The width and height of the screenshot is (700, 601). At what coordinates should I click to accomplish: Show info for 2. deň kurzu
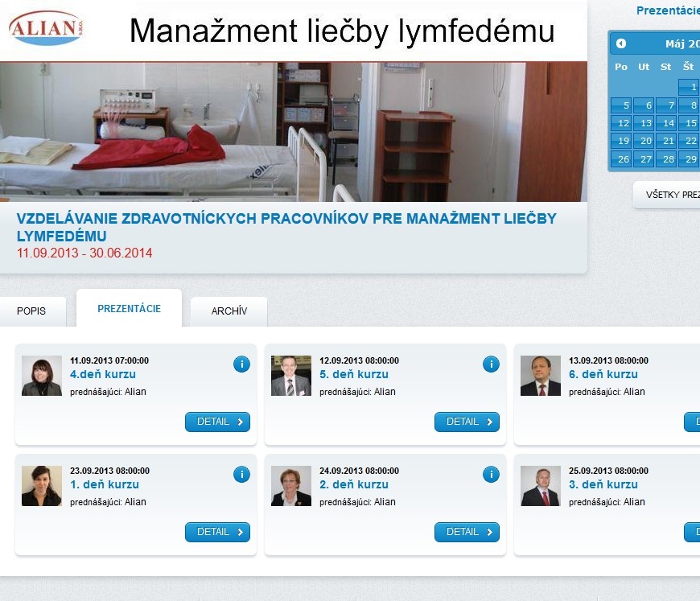491,475
